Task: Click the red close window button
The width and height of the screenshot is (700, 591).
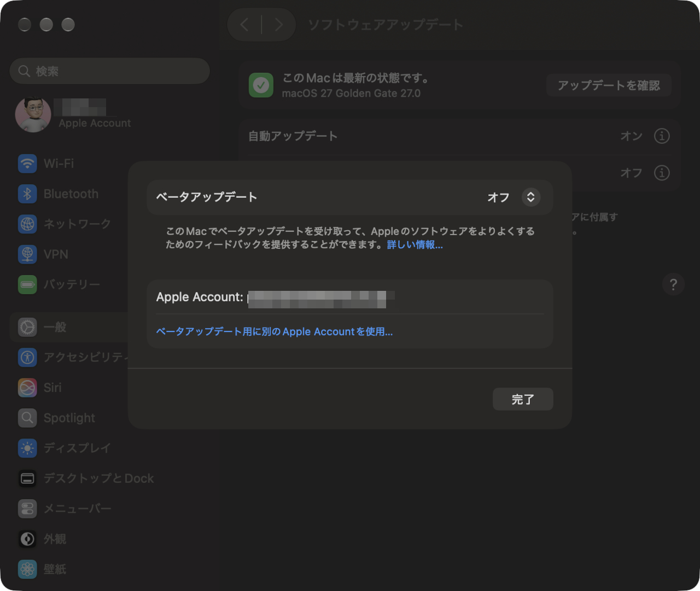Action: point(25,25)
